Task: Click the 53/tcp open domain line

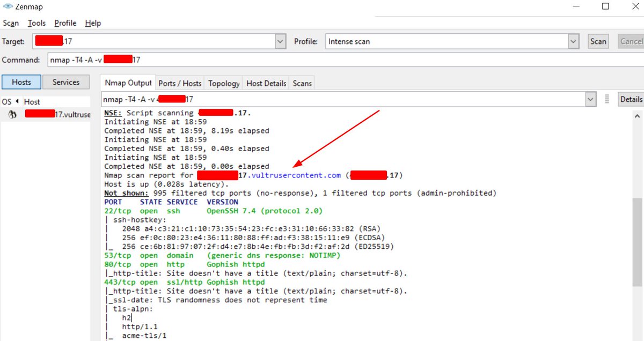Action: (x=222, y=255)
